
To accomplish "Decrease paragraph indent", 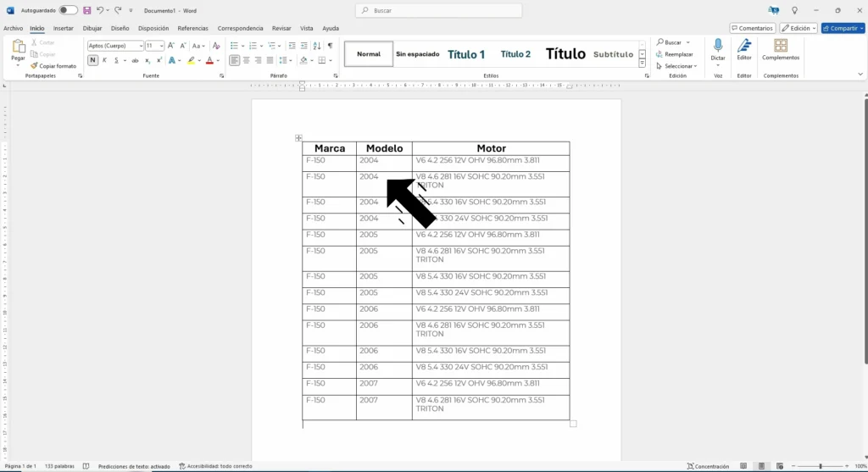I will pyautogui.click(x=292, y=46).
